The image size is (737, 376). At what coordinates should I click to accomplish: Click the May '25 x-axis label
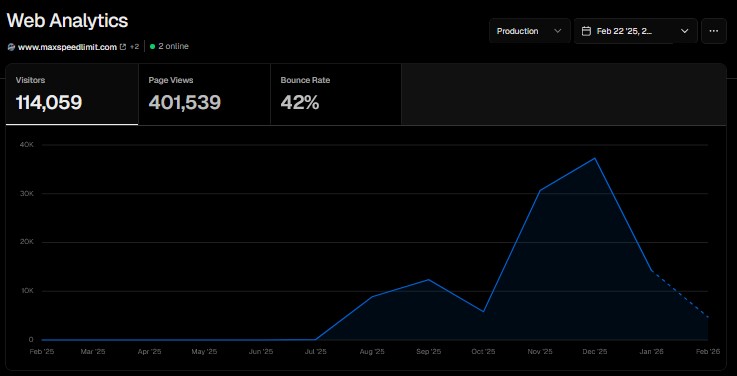coord(204,352)
